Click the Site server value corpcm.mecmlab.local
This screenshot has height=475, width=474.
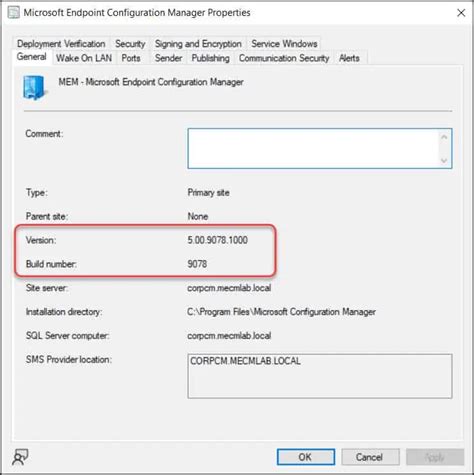pos(229,288)
